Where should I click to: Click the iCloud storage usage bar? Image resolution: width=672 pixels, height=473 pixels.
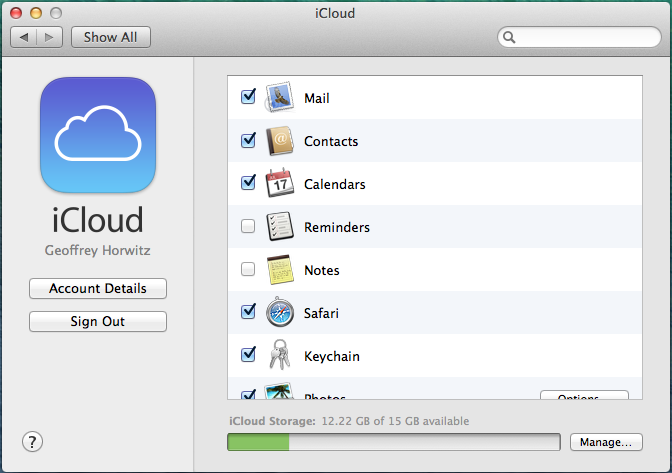click(x=393, y=442)
